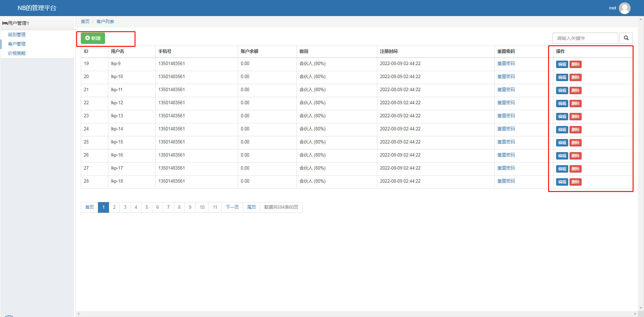Jump to pagination page 6

point(158,207)
